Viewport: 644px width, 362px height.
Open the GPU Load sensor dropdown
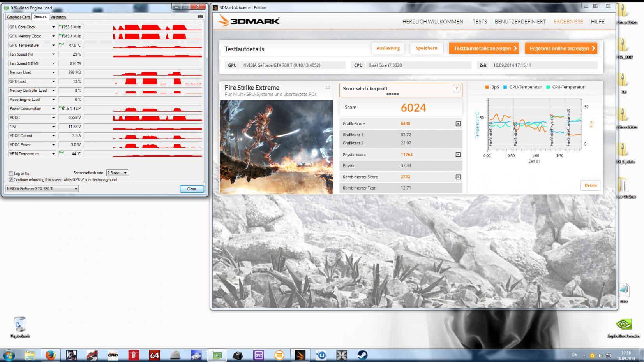pos(53,81)
